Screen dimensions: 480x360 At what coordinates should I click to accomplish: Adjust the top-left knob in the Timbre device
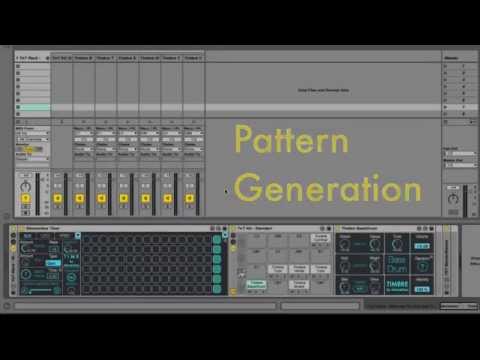pos(345,245)
